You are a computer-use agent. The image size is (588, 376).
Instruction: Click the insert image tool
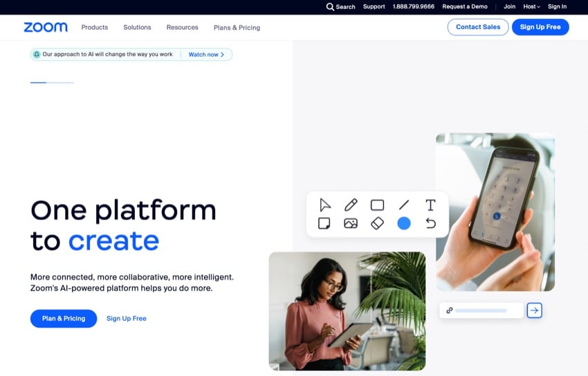(x=351, y=223)
